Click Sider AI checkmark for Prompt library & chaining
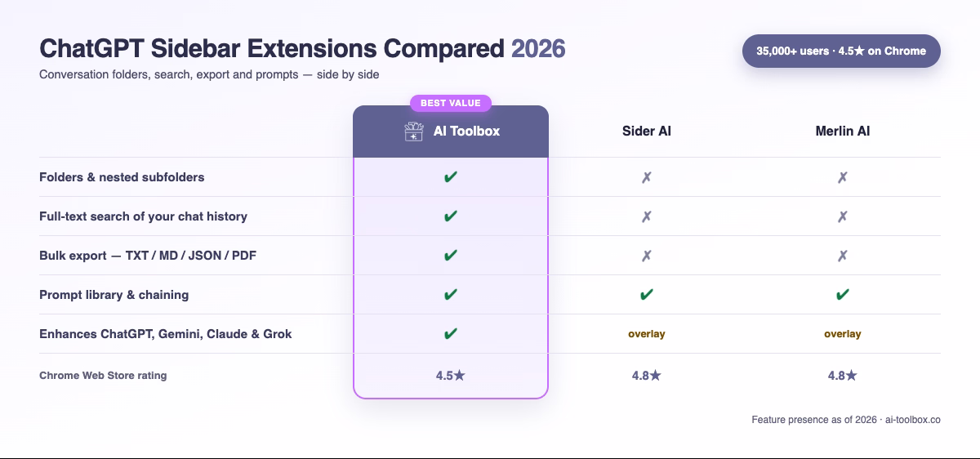The height and width of the screenshot is (459, 980). [x=647, y=295]
